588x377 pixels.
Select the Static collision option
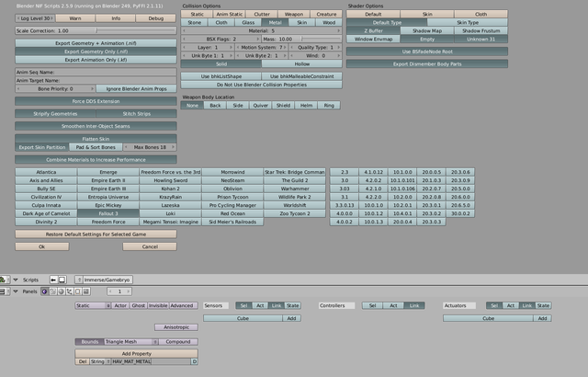click(197, 15)
